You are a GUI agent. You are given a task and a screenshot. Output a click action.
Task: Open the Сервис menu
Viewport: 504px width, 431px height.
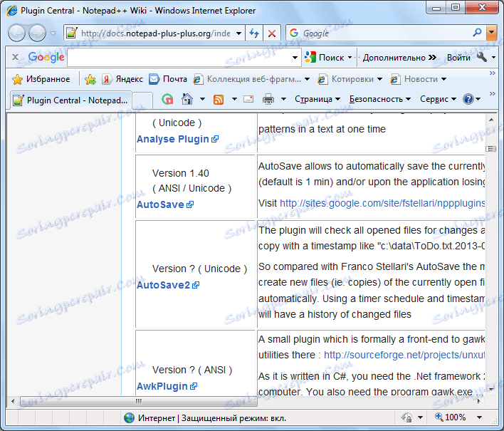pos(438,99)
